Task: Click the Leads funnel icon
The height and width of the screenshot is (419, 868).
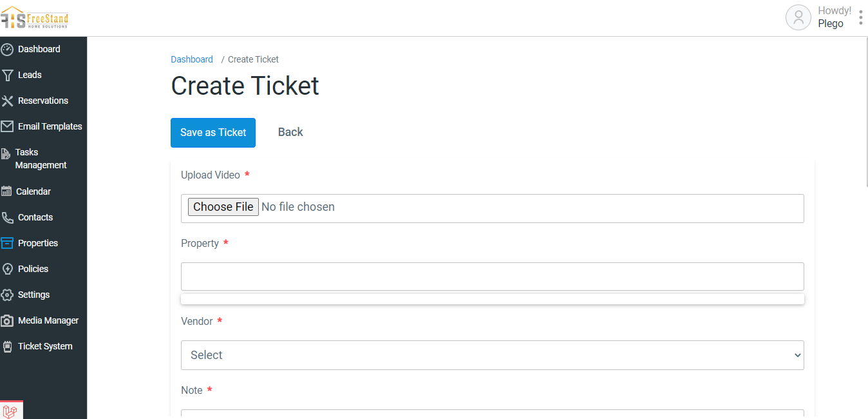Action: pos(7,75)
